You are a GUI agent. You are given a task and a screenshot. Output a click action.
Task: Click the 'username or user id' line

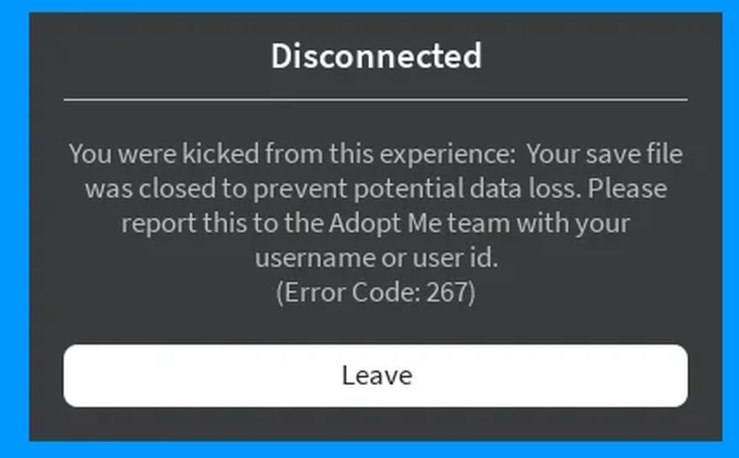376,258
